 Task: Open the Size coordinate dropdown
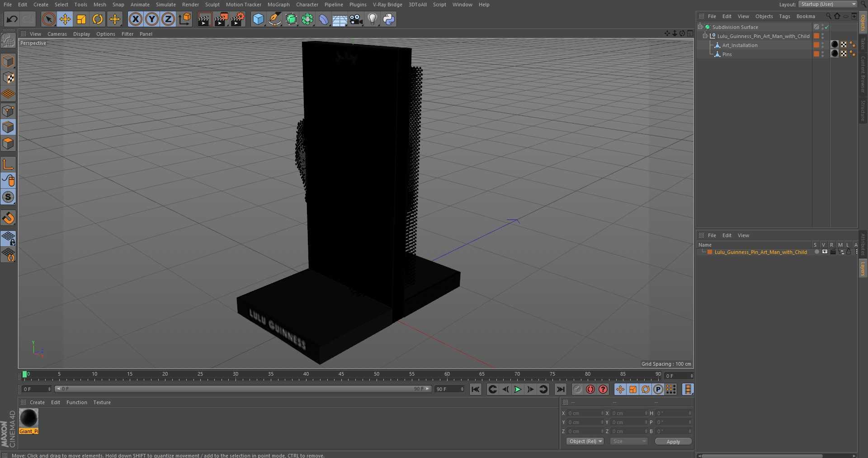pos(628,441)
